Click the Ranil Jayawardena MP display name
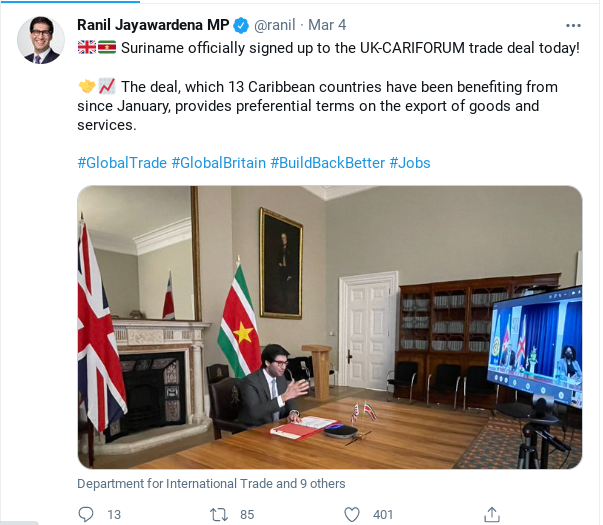 tap(153, 25)
